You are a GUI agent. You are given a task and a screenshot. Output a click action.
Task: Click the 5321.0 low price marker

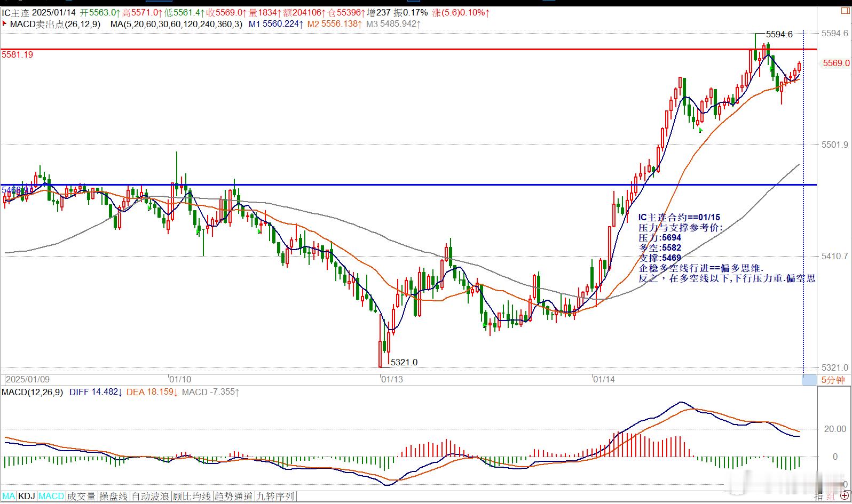[x=404, y=362]
